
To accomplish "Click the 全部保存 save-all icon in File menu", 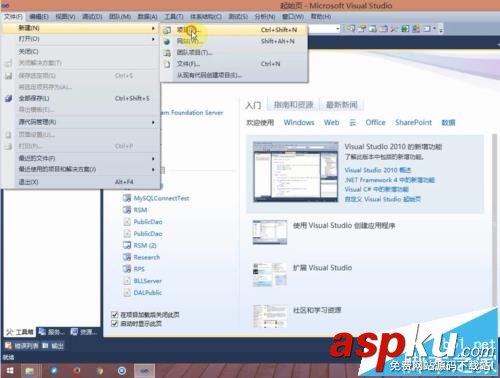I will tap(9, 98).
